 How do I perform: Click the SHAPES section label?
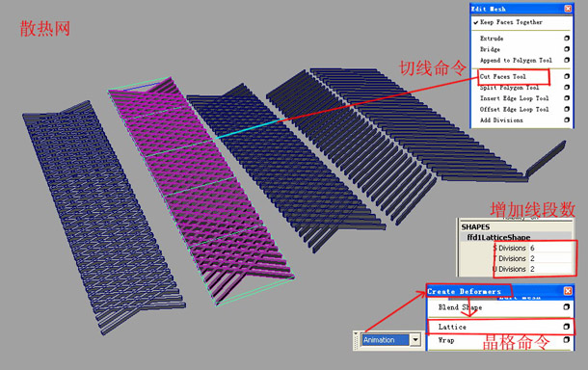click(x=475, y=227)
